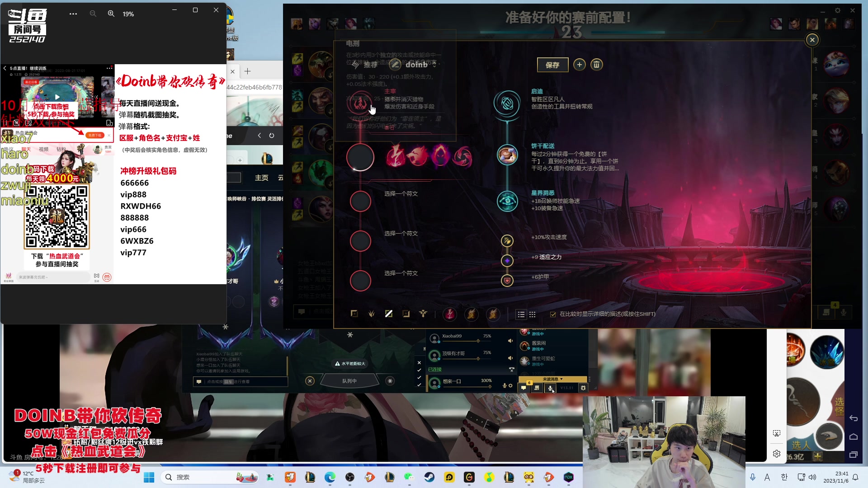
Task: Zoom in in the Photos viewer
Action: pyautogui.click(x=111, y=14)
